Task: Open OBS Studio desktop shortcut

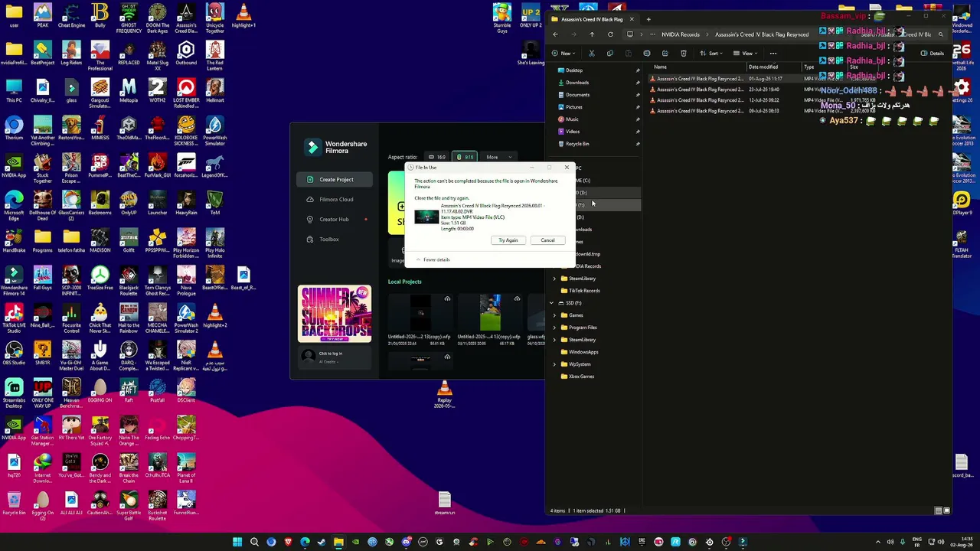Action: pos(14,354)
